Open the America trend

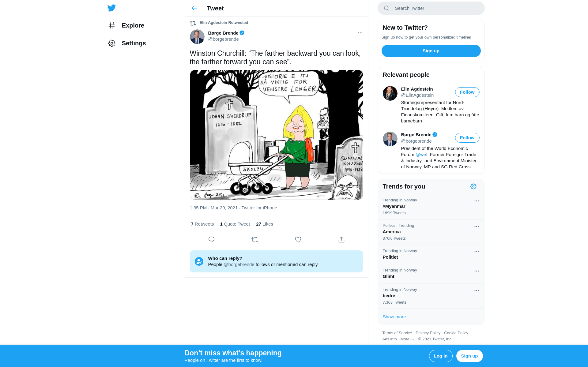pyautogui.click(x=431, y=232)
